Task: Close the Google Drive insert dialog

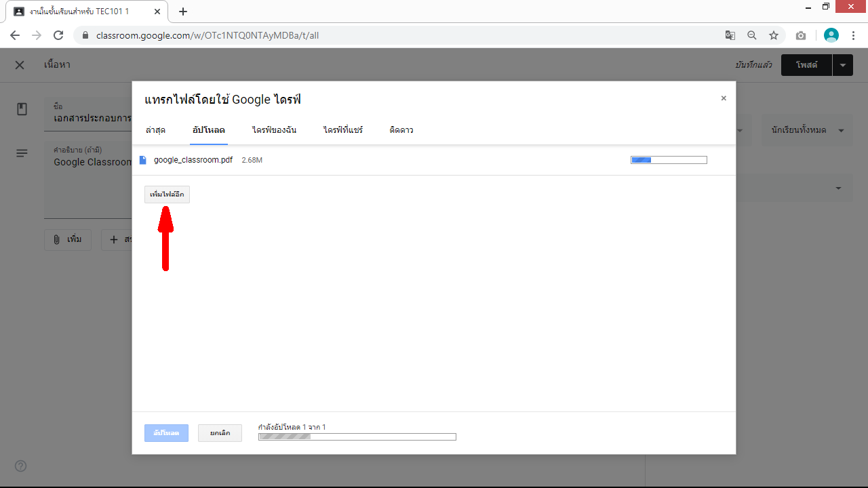Action: (724, 98)
